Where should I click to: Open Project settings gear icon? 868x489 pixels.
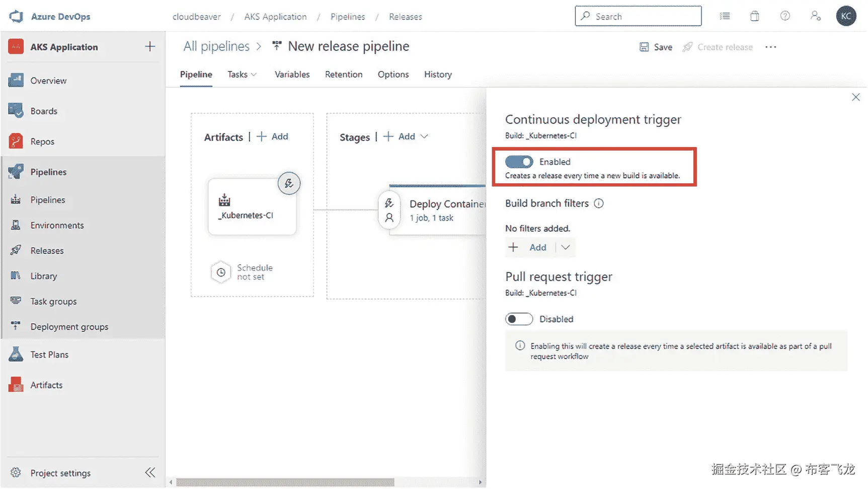coord(16,473)
